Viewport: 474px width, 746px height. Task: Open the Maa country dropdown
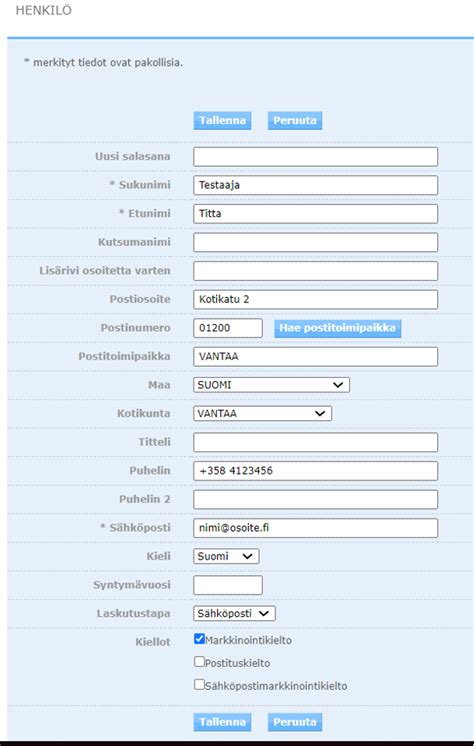pos(271,385)
